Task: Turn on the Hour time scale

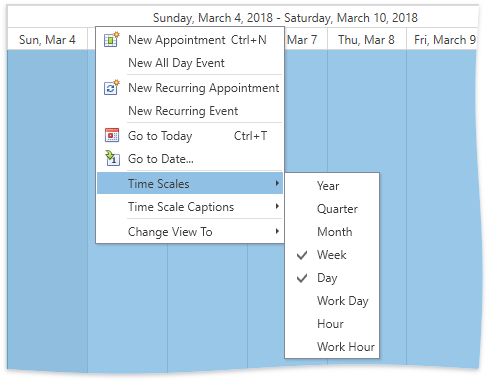Action: [x=332, y=324]
